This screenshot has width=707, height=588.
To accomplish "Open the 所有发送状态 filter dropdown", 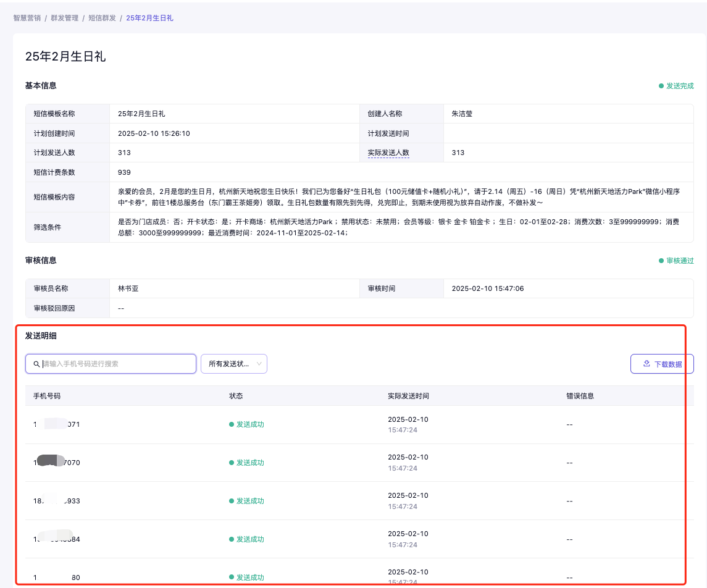I will (229, 364).
